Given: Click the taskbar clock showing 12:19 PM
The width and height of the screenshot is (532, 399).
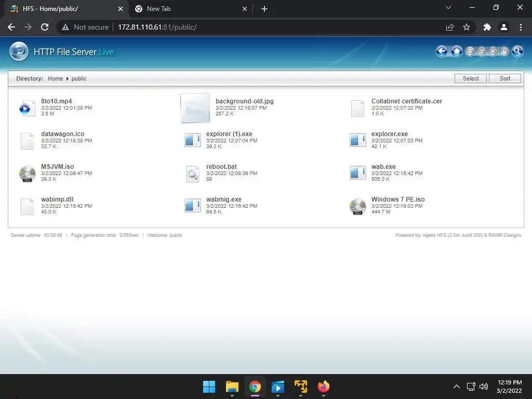Looking at the screenshot, I should coord(509,387).
